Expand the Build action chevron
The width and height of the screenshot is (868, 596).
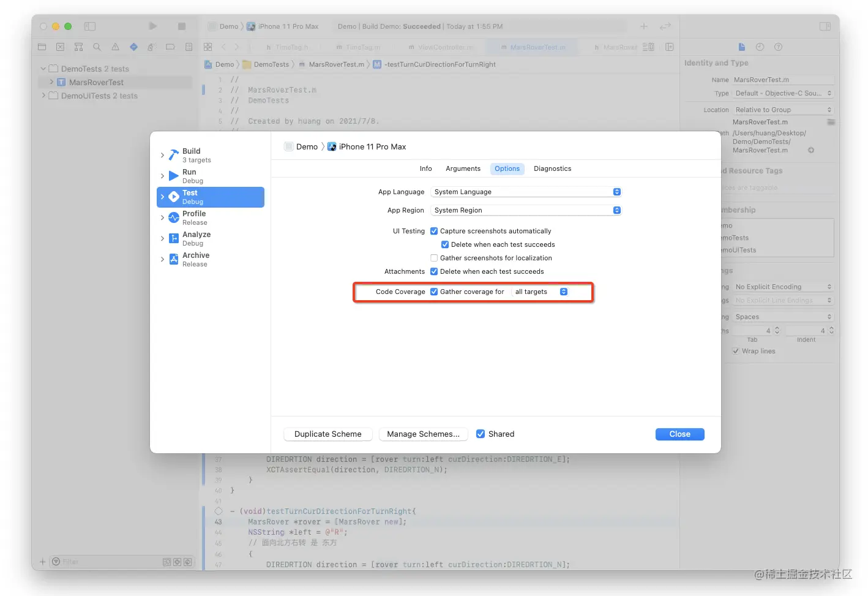(162, 155)
